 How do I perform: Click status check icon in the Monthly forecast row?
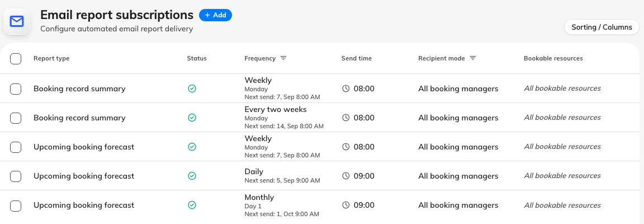coord(192,205)
